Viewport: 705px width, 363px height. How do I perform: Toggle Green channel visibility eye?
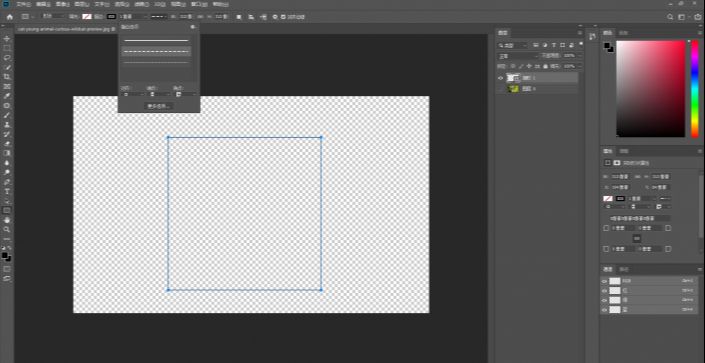(x=604, y=300)
